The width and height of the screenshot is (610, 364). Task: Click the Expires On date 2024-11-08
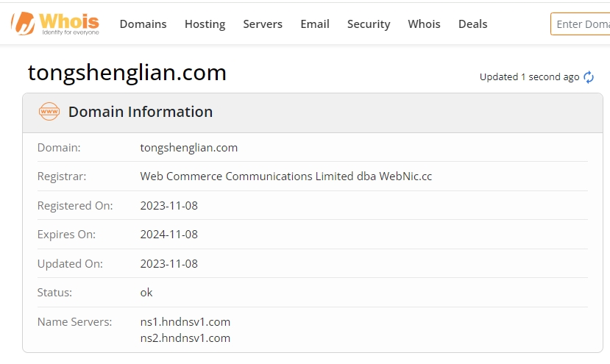(x=169, y=235)
